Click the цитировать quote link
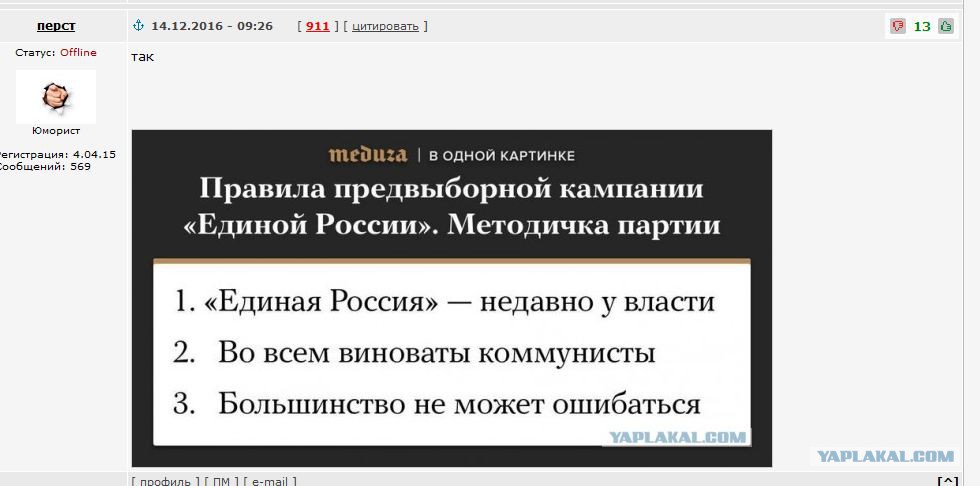Image resolution: width=980 pixels, height=486 pixels. tap(386, 26)
